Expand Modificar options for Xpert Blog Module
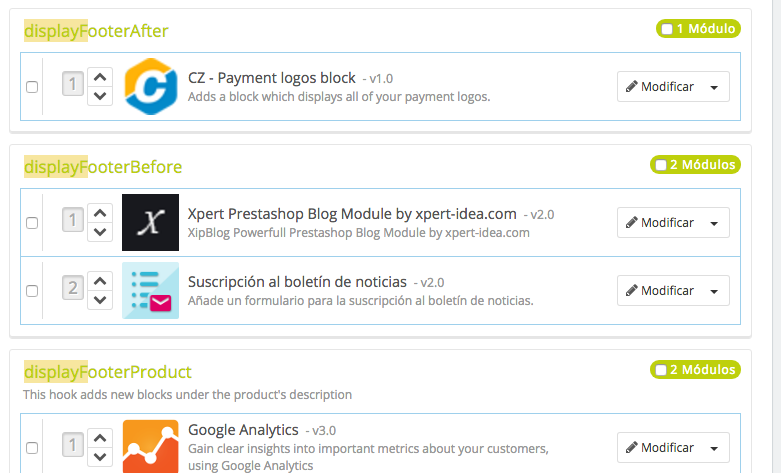Viewport: 781px width, 473px height. [x=714, y=223]
